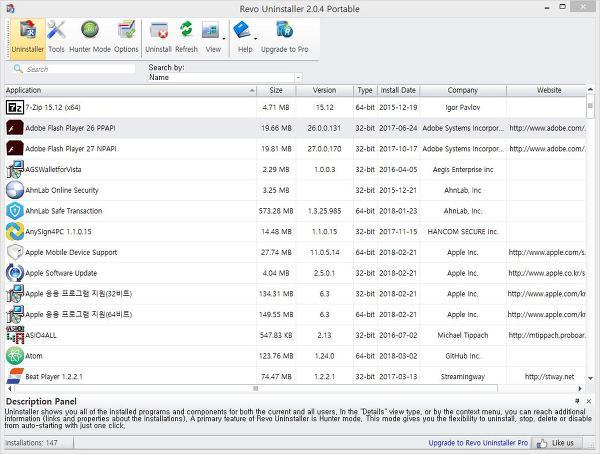
Task: Select Apple 응용 프로그램 지원(64비트) icon
Action: point(15,314)
